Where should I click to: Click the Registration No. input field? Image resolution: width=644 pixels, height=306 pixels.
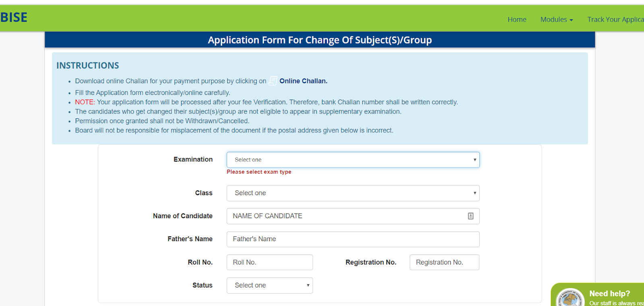444,263
